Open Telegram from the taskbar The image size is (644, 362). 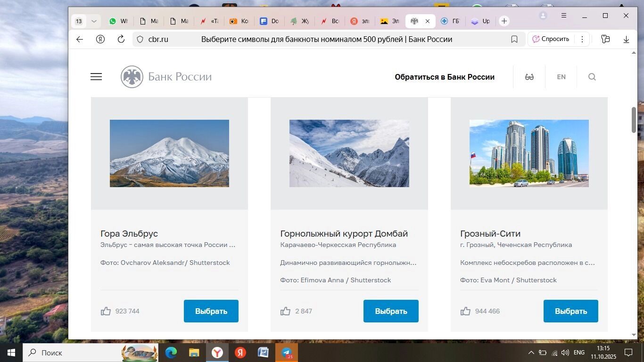(x=287, y=353)
